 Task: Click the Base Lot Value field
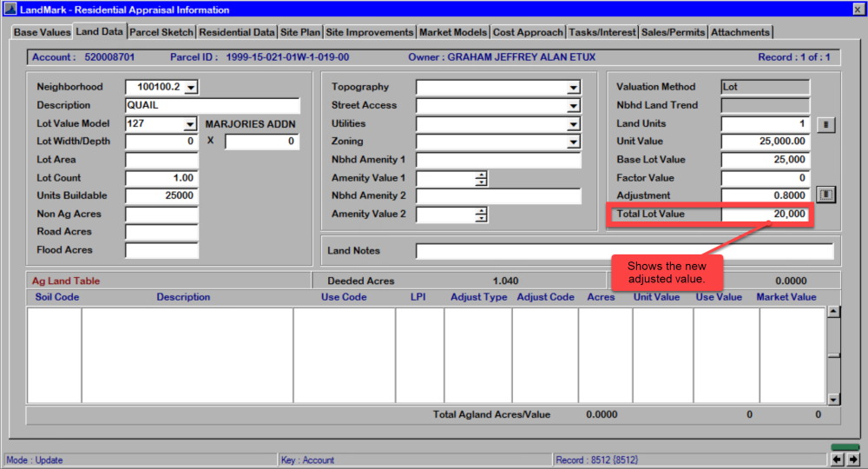pos(765,160)
